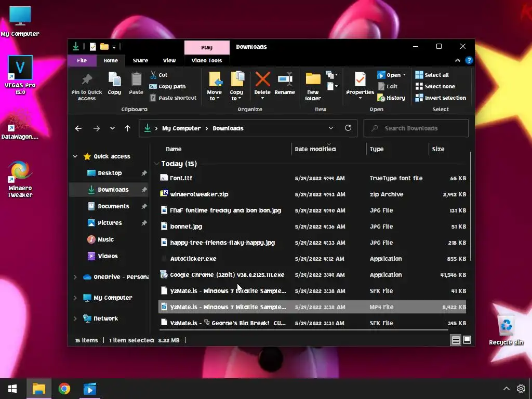
Task: Select Desktop in Quick access
Action: pyautogui.click(x=110, y=173)
